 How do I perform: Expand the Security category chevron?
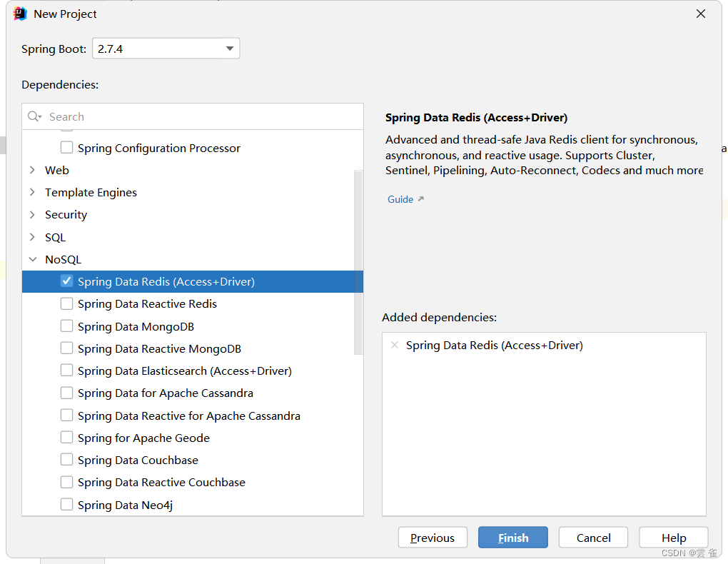click(x=32, y=215)
